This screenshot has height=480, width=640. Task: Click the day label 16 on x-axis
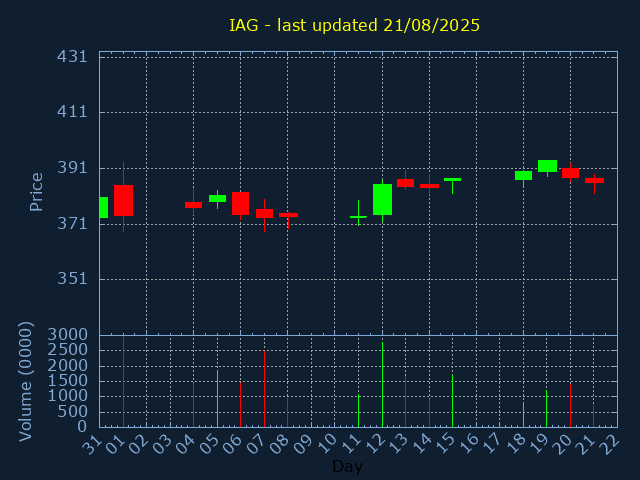470,443
